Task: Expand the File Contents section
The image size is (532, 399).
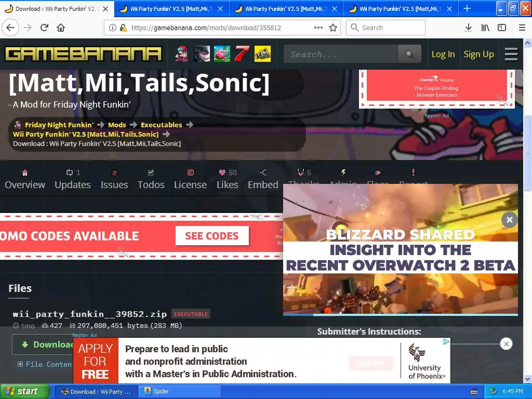Action: click(x=45, y=364)
